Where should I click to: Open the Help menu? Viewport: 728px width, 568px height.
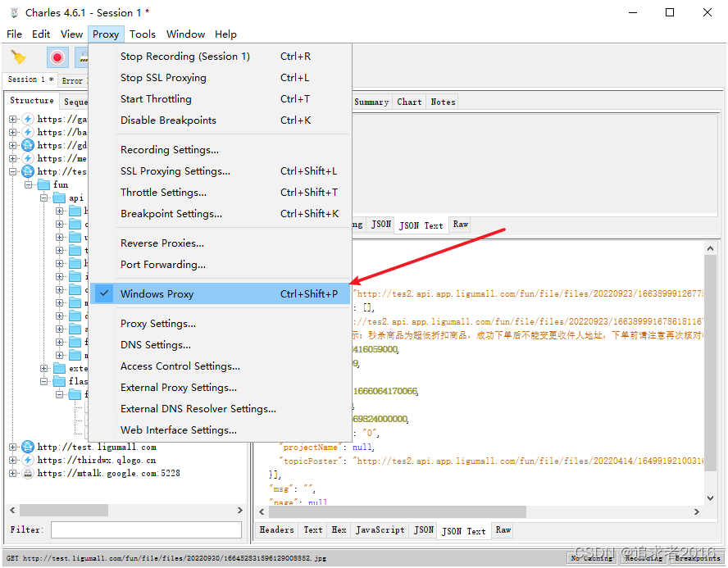(225, 34)
